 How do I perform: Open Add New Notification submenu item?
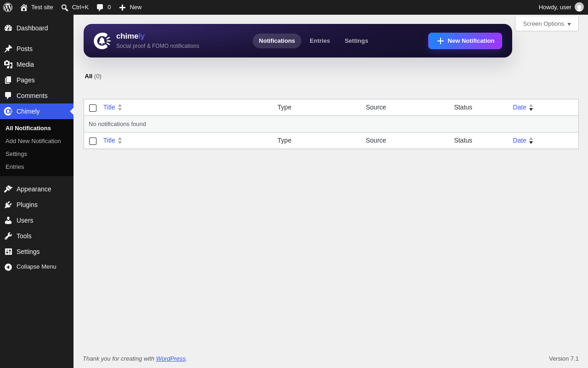(x=33, y=141)
